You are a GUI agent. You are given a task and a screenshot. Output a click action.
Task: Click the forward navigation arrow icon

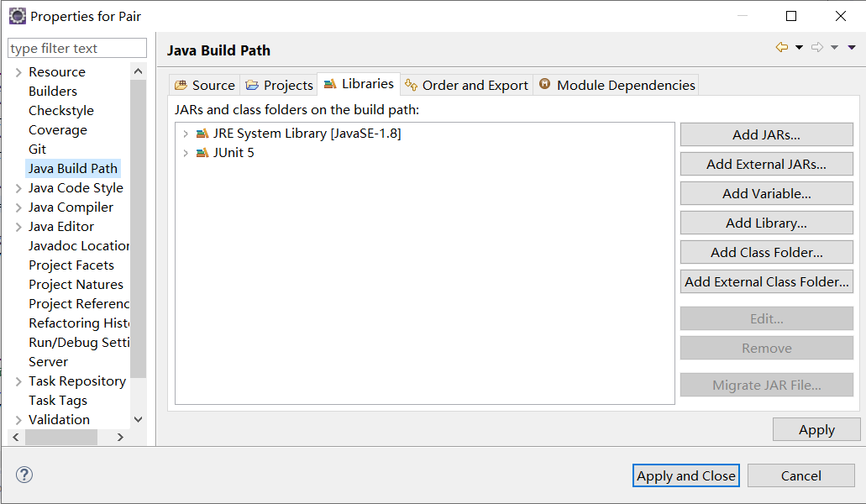coord(817,48)
